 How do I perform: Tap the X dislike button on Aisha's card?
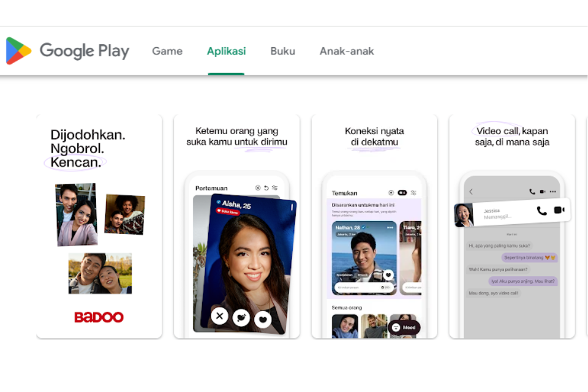pyautogui.click(x=220, y=316)
